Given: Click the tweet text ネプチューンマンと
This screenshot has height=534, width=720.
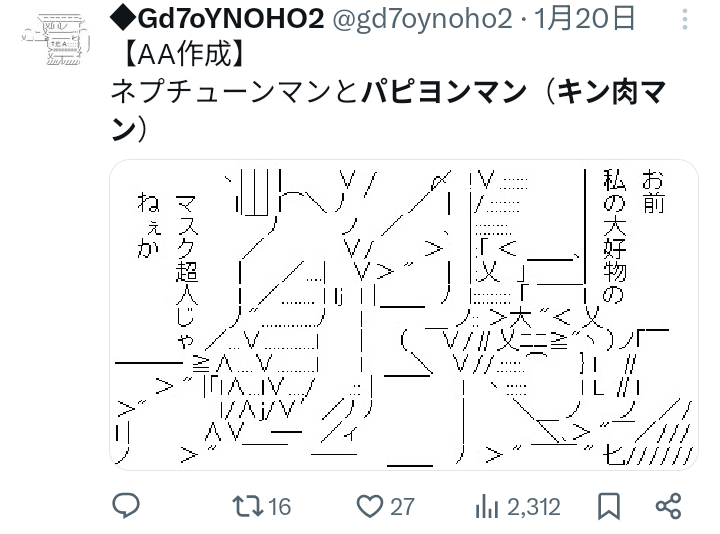Looking at the screenshot, I should tap(235, 91).
